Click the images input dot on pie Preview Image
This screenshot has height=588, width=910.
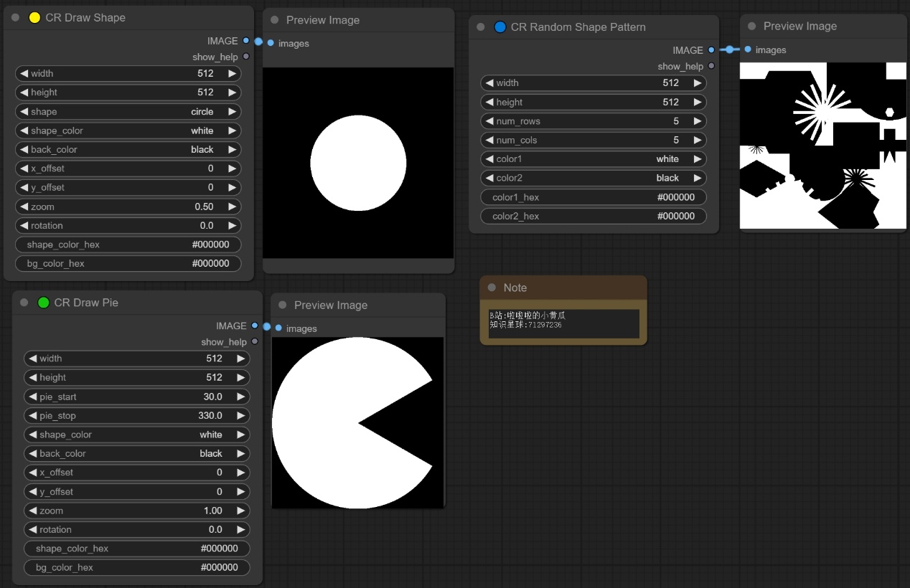coord(278,328)
